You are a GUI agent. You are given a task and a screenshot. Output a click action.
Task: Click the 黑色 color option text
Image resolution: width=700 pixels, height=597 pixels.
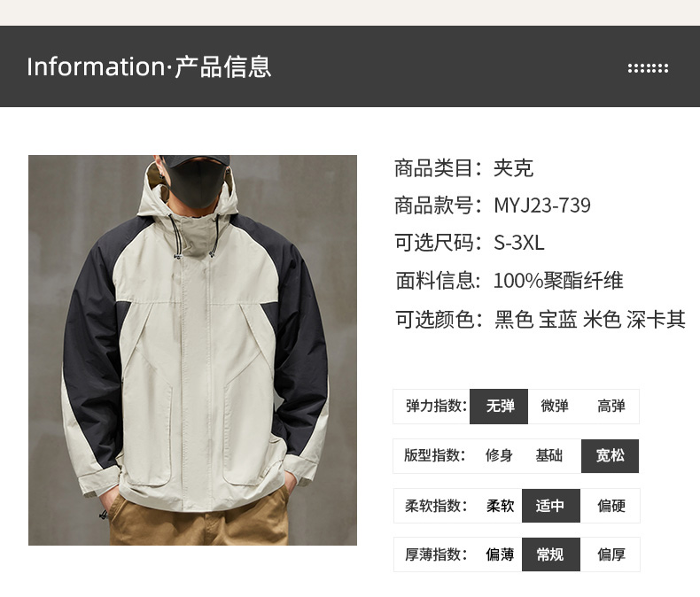pos(513,320)
